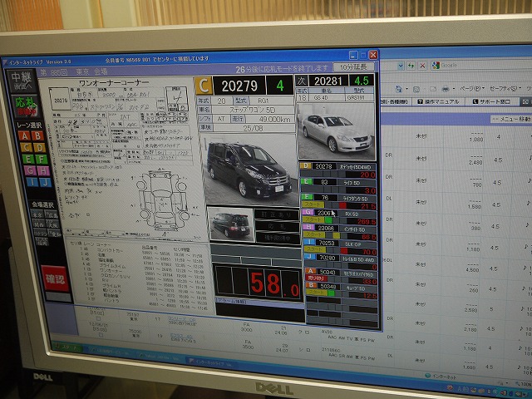
Task: Click the Windows Start button on taskbar
Action: point(68,347)
